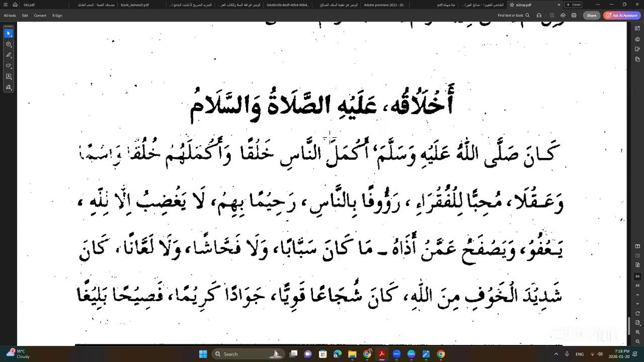Screen dimensions: 644x362
Task: Click the ENG language indicator
Action: (x=580, y=354)
